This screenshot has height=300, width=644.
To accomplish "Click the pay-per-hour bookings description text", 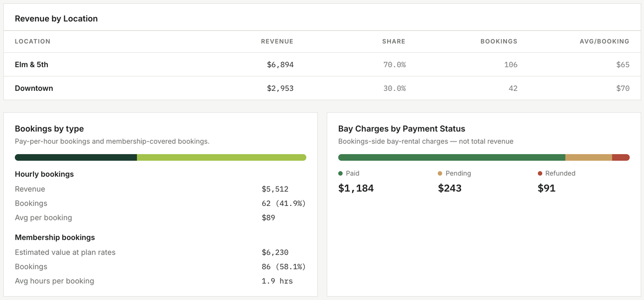I will [x=112, y=141].
